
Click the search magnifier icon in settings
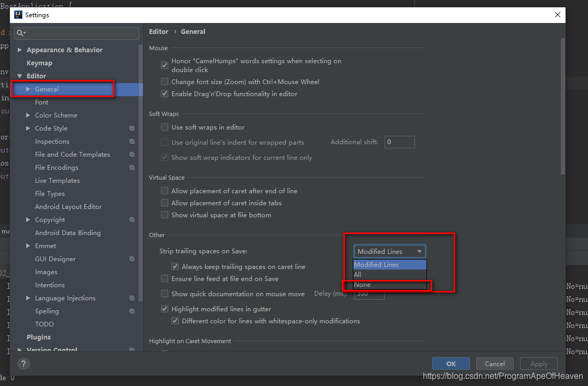[20, 33]
